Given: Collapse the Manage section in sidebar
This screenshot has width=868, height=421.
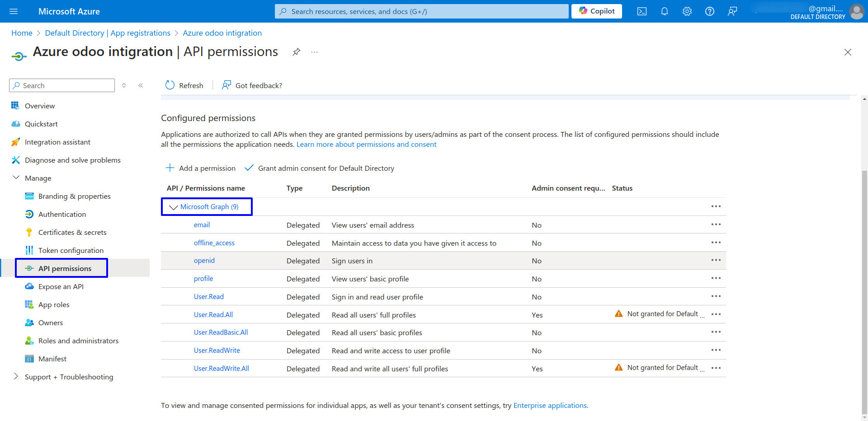Looking at the screenshot, I should tap(16, 178).
